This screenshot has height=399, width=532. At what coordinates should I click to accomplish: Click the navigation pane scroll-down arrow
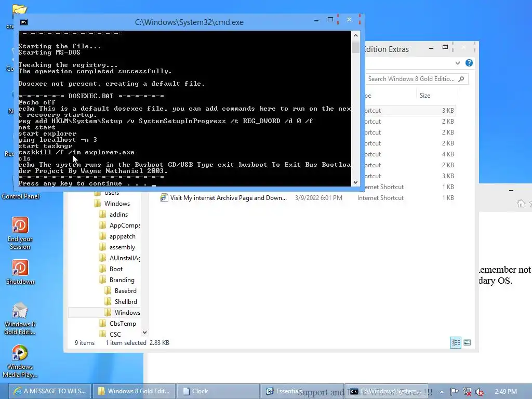point(144,332)
